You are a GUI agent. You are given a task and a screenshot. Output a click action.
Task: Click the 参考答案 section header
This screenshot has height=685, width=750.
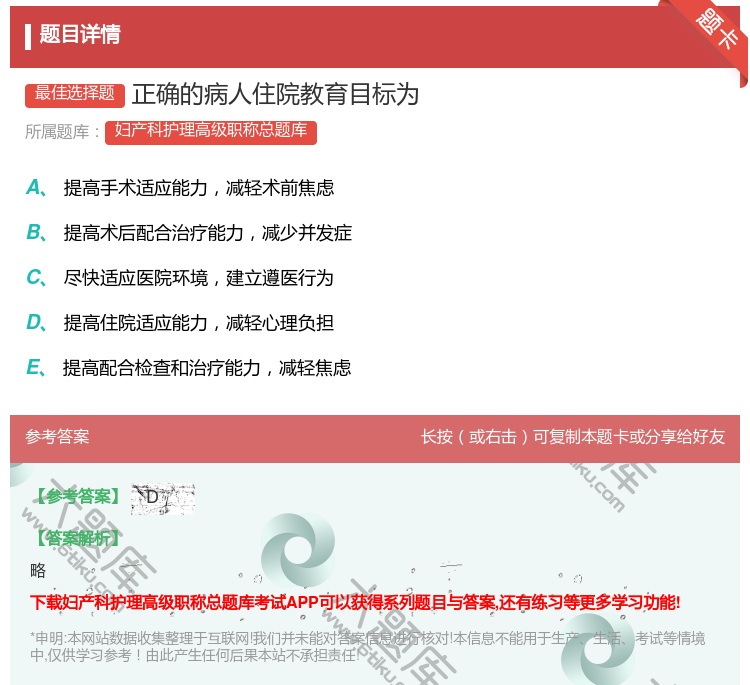tap(57, 437)
